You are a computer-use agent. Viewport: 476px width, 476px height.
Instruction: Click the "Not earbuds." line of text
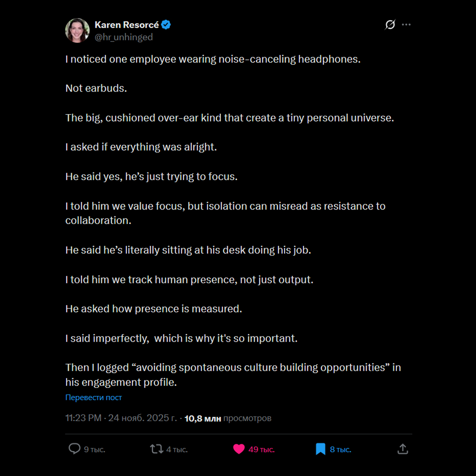click(x=96, y=88)
